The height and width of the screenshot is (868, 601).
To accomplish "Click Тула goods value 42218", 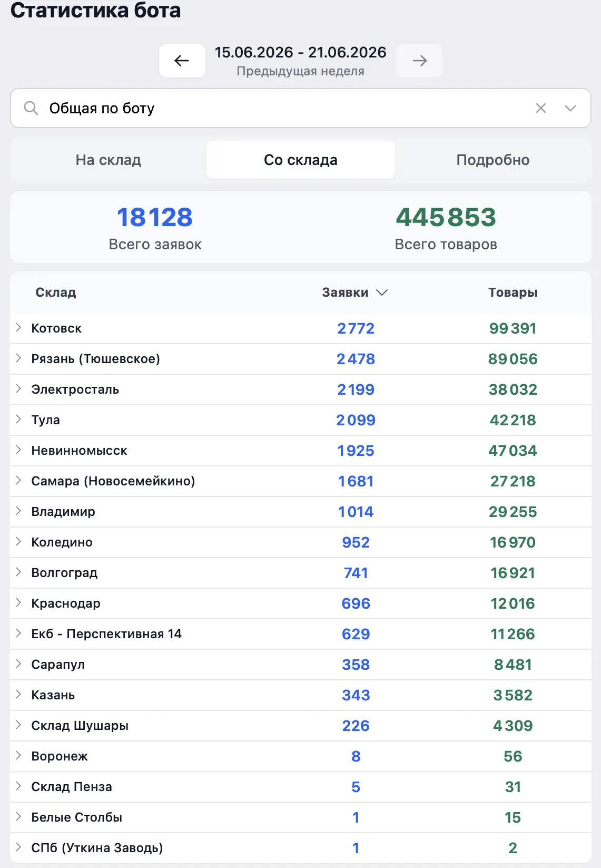I will click(513, 420).
